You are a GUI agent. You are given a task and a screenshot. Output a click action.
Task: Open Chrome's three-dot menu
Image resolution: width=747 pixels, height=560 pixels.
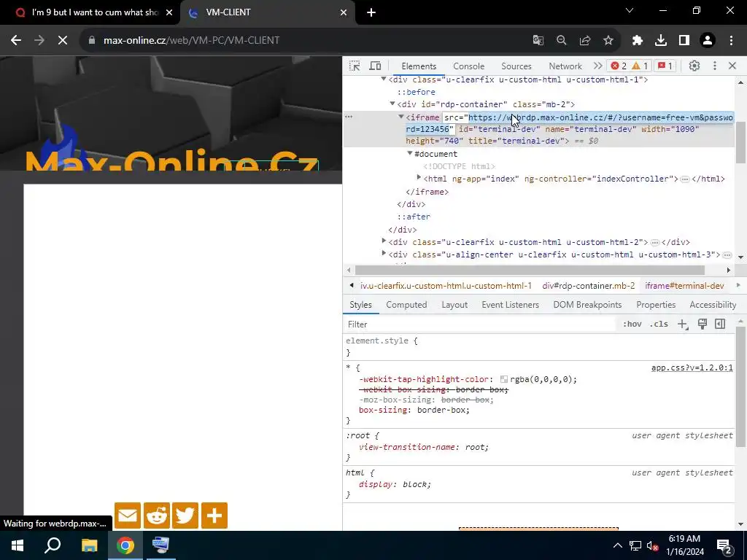pyautogui.click(x=731, y=41)
